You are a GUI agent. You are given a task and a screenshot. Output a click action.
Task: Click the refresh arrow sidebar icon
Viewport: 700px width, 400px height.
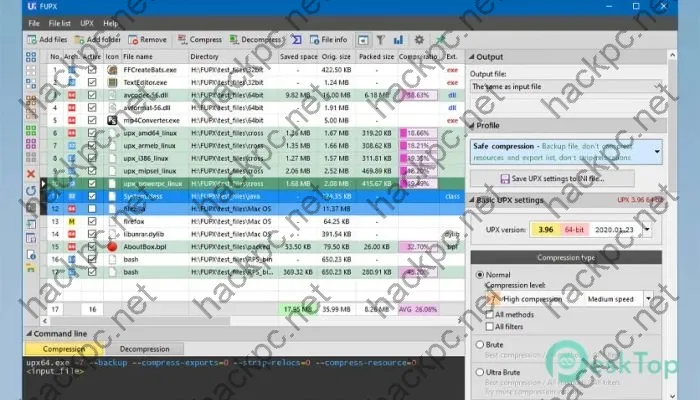[31, 191]
